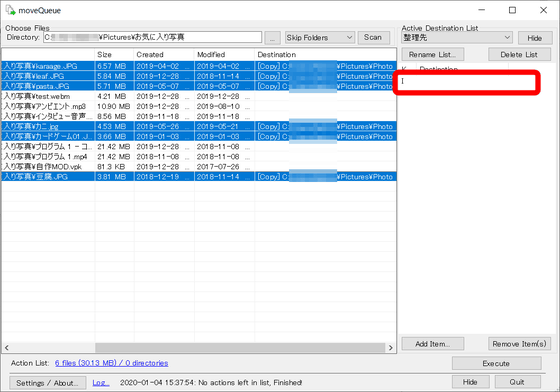
Task: Select the カードゲーム01 file row
Action: (199, 136)
